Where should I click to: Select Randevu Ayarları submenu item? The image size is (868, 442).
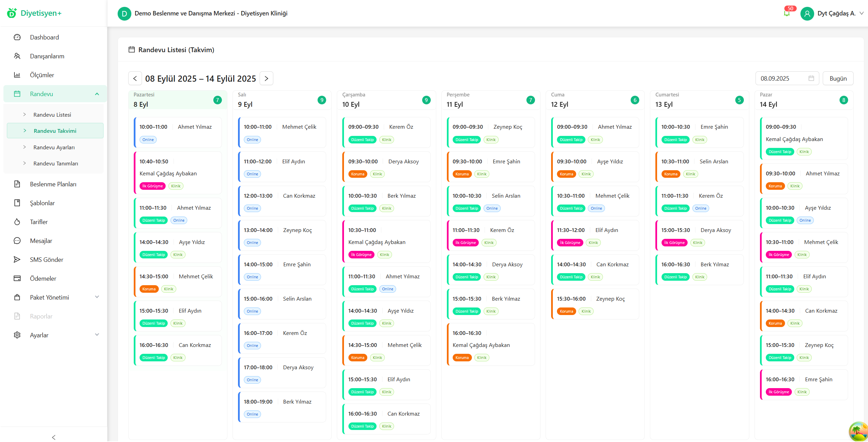[54, 147]
